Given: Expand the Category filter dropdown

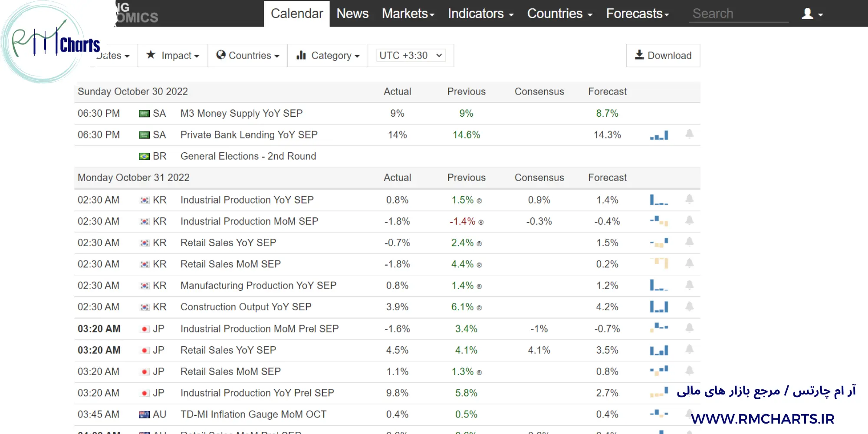Looking at the screenshot, I should pyautogui.click(x=328, y=56).
